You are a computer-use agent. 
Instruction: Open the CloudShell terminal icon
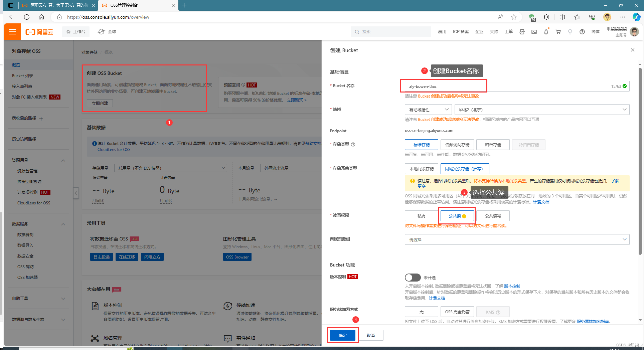[x=534, y=32]
